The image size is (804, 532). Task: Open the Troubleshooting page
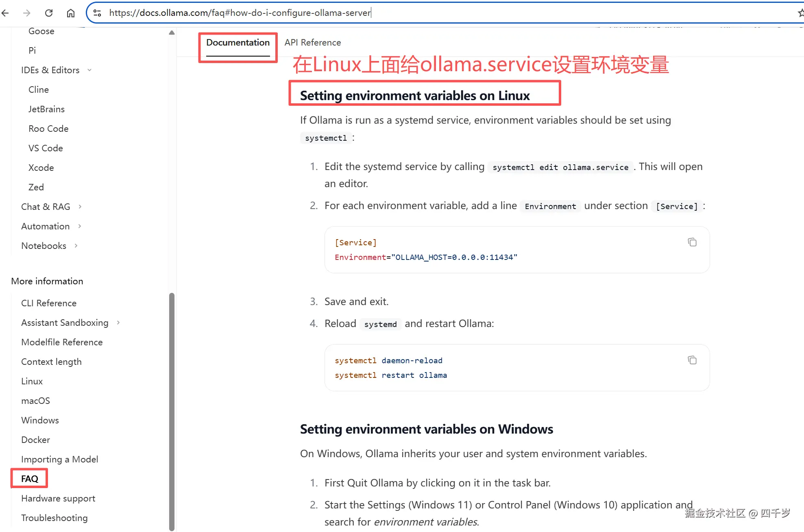(x=54, y=518)
